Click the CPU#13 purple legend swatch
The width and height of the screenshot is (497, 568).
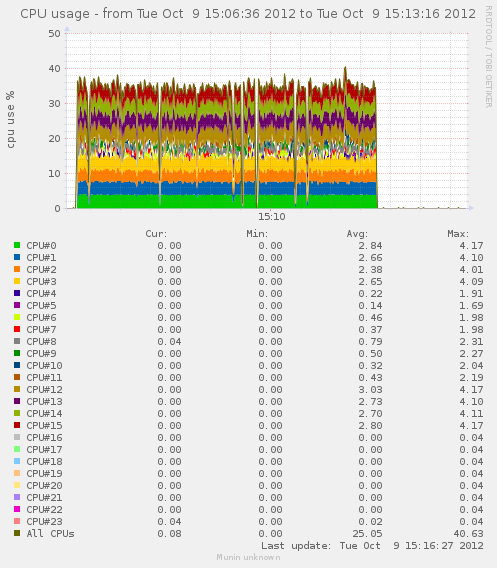(x=17, y=401)
